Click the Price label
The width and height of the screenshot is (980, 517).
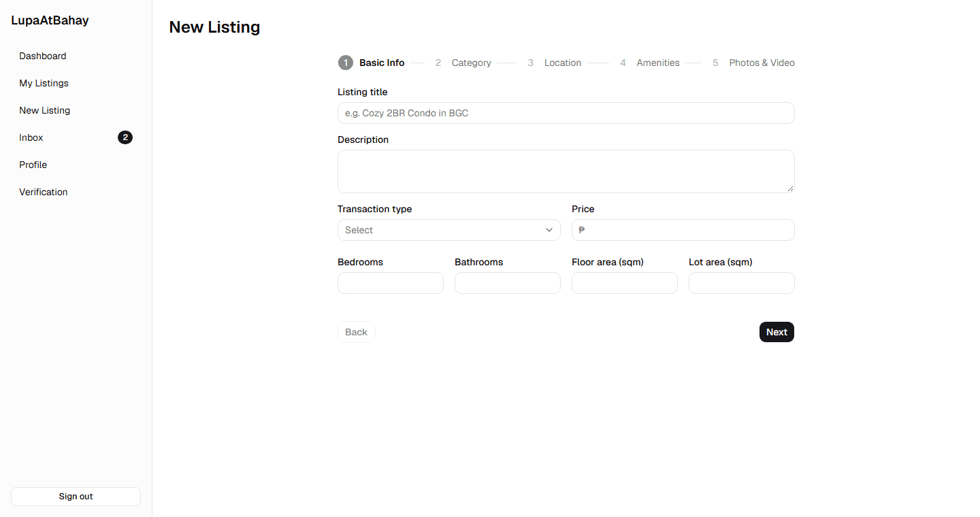[583, 209]
